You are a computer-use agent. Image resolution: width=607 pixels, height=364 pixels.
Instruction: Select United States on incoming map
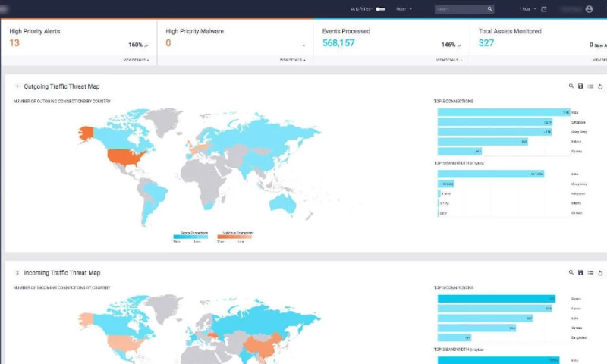[x=124, y=343]
